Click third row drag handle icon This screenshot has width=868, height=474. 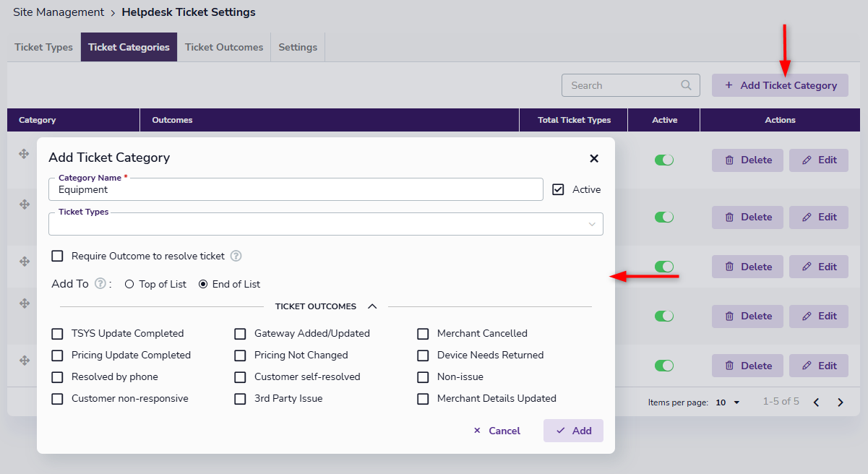tap(24, 261)
